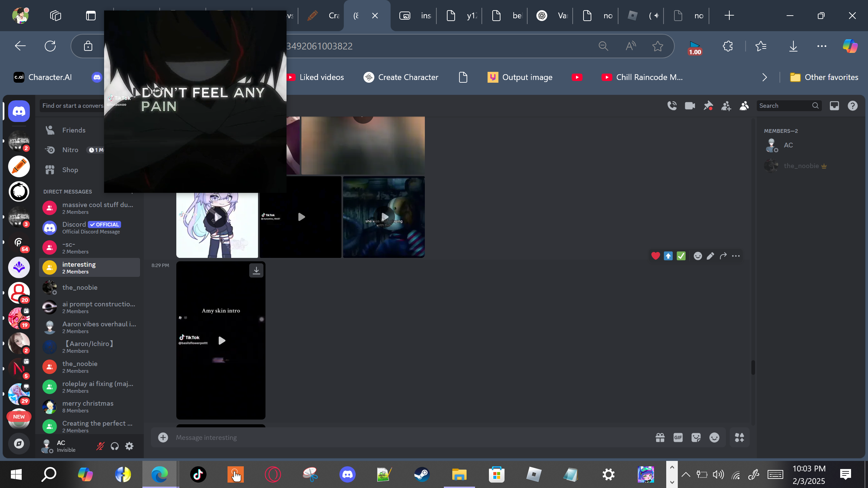Open the emoji picker in message bar

(x=714, y=438)
